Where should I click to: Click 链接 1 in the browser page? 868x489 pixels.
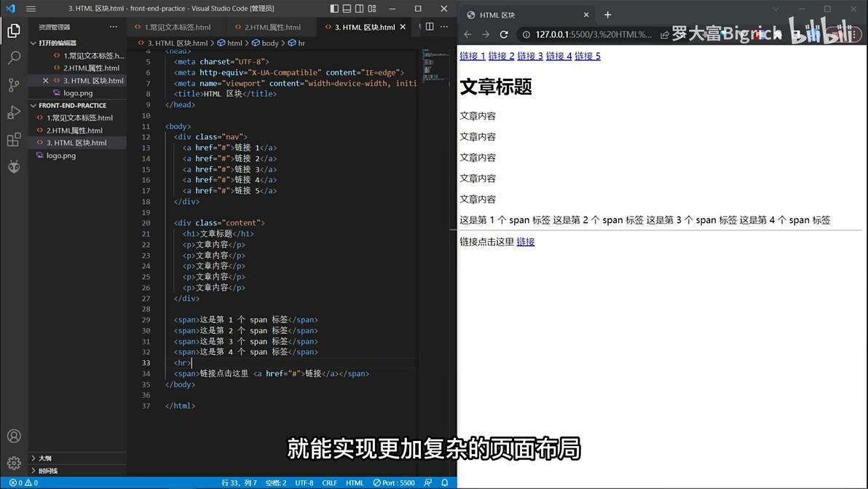click(472, 56)
